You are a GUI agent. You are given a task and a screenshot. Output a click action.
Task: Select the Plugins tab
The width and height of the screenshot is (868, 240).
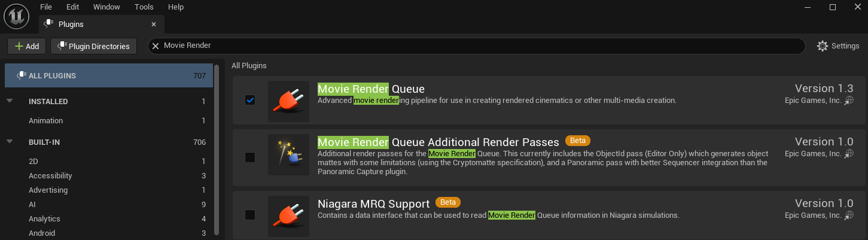click(101, 25)
